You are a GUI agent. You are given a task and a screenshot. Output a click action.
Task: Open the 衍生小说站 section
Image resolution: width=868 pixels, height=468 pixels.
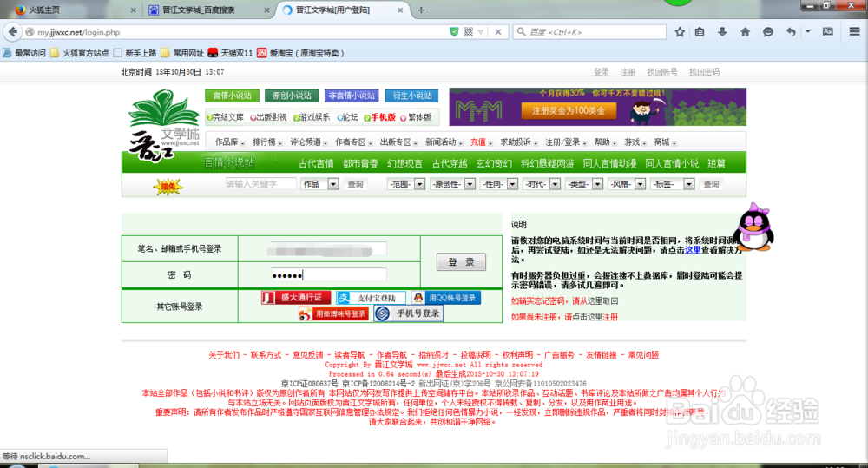[x=411, y=96]
